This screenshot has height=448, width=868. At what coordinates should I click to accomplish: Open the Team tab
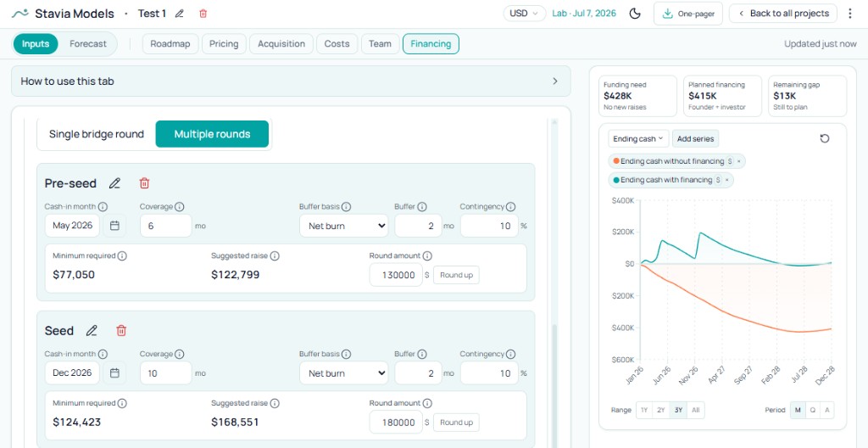(x=380, y=44)
